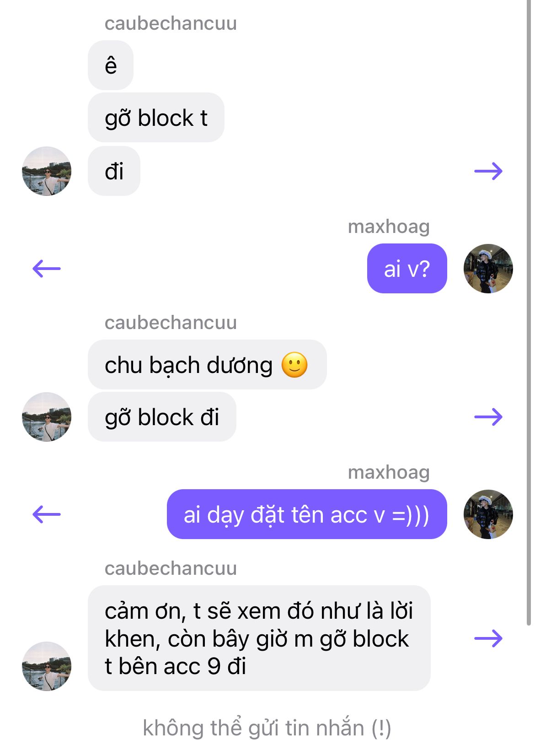Tap the first caubechancuu username label at the top
The width and height of the screenshot is (535, 756).
pyautogui.click(x=171, y=24)
